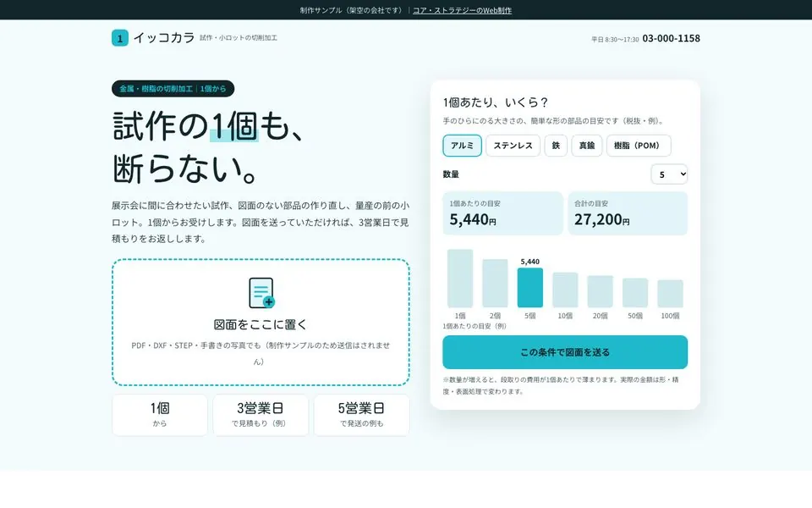Click the 手のひらにのる大きさの description text
This screenshot has height=508, width=812.
[553, 121]
